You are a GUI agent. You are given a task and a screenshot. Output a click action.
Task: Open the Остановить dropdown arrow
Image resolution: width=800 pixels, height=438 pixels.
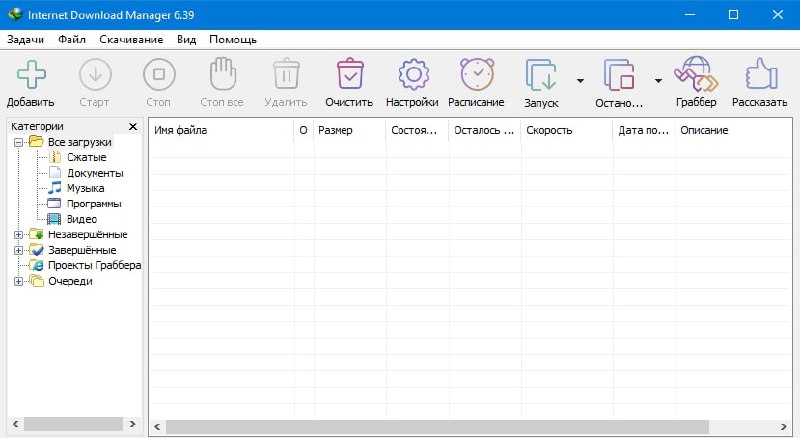coord(658,81)
